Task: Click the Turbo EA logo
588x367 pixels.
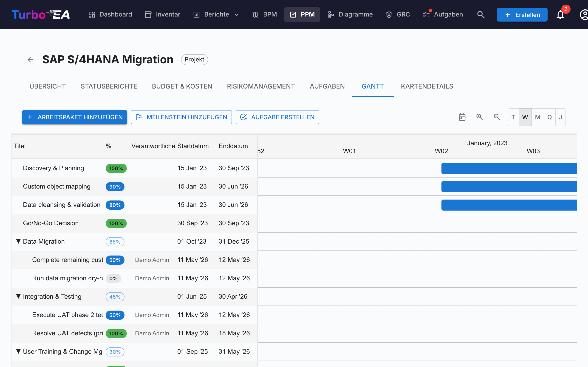Action: [x=41, y=14]
